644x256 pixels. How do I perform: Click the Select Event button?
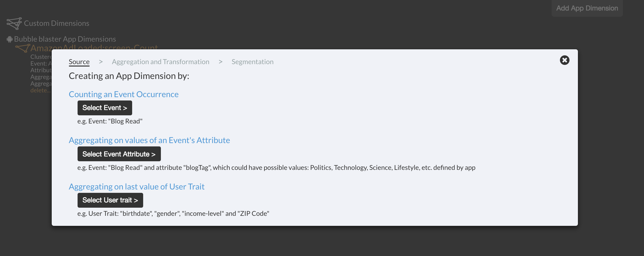[105, 108]
